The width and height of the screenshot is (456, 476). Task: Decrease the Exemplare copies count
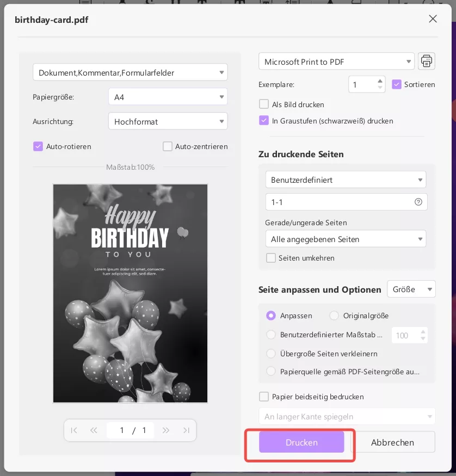(380, 88)
